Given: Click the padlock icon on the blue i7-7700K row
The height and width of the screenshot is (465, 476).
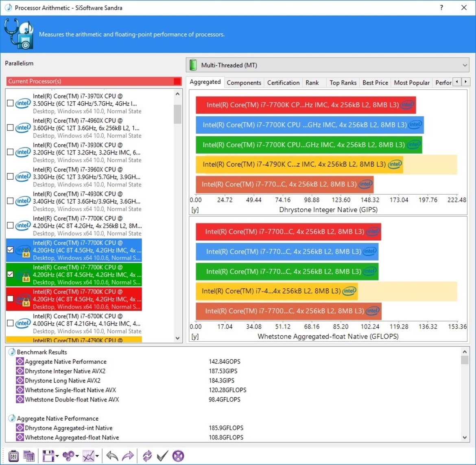Looking at the screenshot, I should click(26, 253).
